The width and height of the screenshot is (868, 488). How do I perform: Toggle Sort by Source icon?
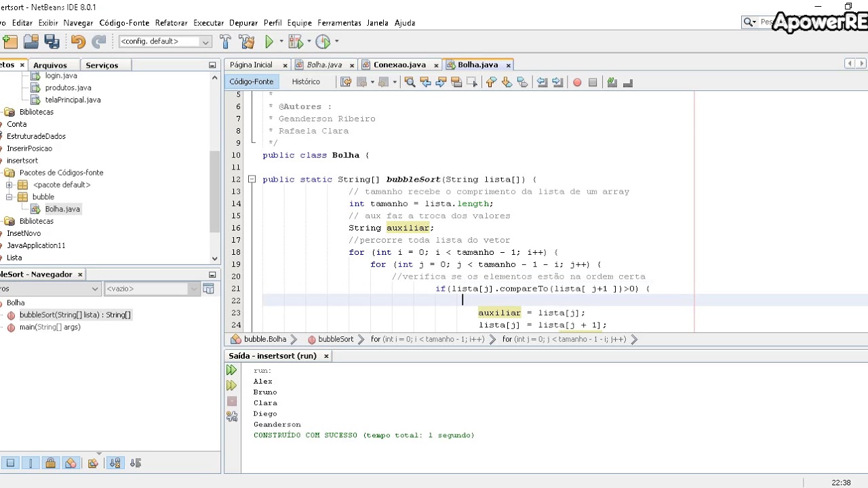click(x=135, y=463)
